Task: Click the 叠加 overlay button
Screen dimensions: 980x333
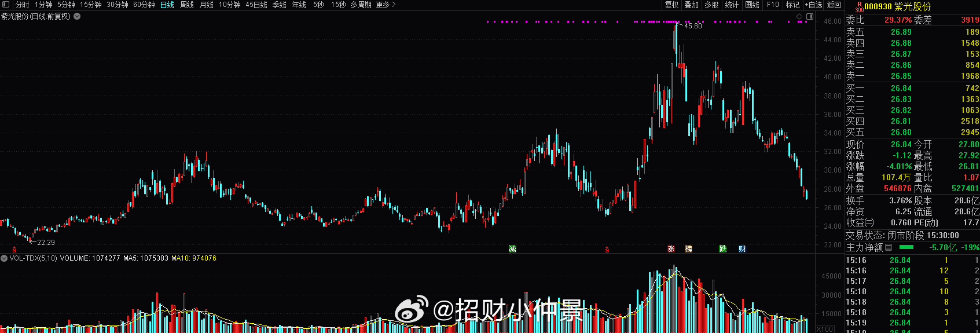Action: pos(692,5)
